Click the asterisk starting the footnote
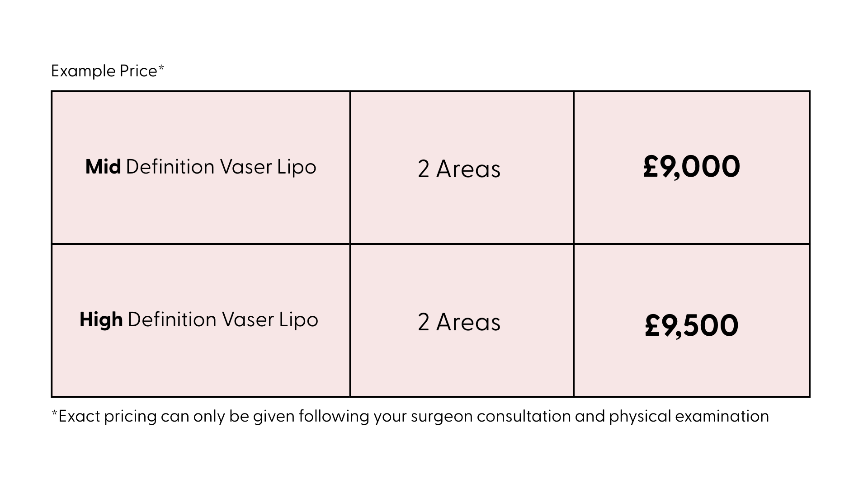 click(55, 413)
